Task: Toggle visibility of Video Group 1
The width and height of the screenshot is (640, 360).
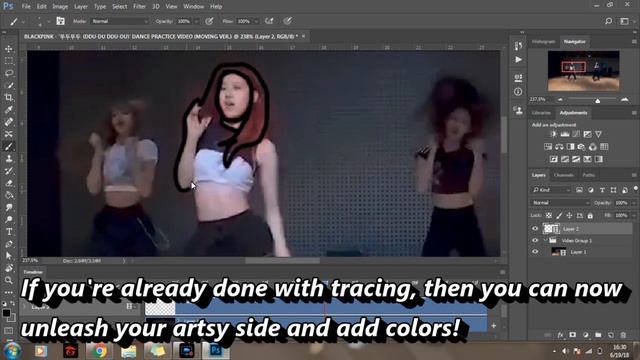Action: (535, 240)
